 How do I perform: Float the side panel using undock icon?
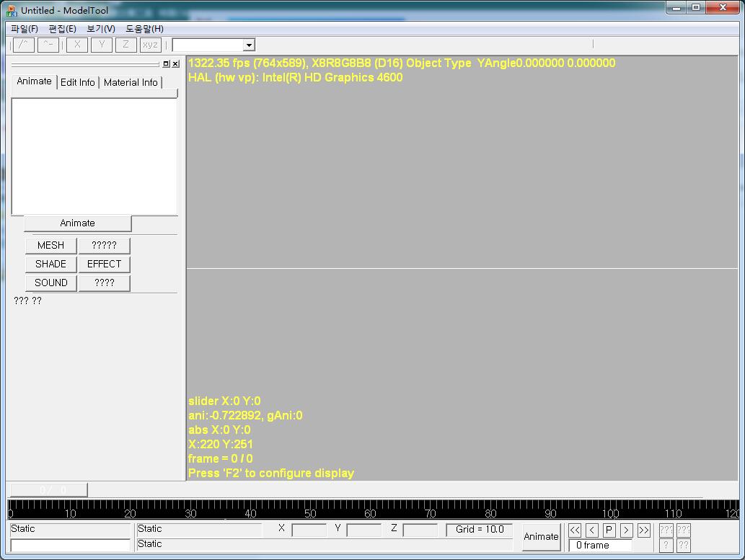(x=166, y=64)
